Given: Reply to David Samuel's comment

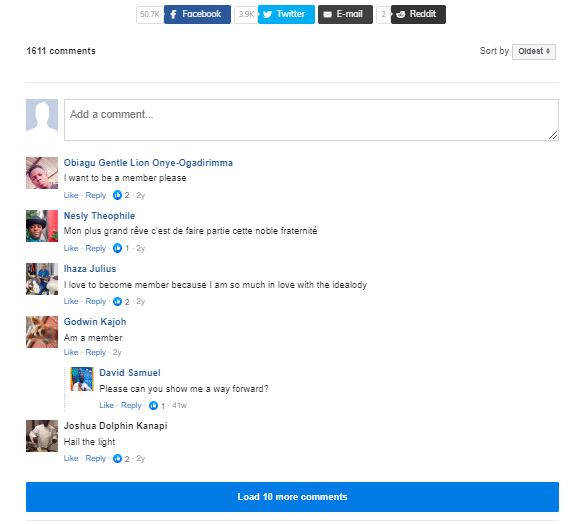Looking at the screenshot, I should 131,405.
